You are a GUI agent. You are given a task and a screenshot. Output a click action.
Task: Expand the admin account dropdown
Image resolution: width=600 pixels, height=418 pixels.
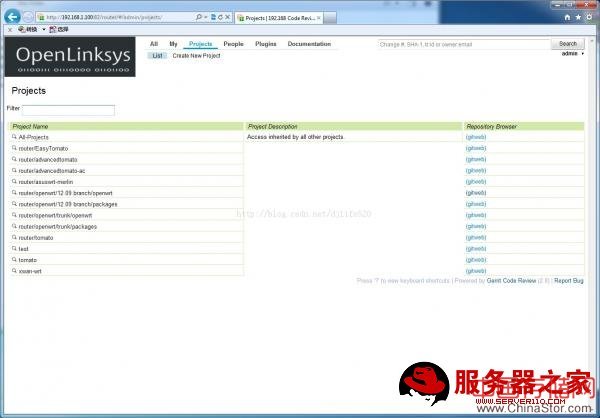tap(573, 53)
